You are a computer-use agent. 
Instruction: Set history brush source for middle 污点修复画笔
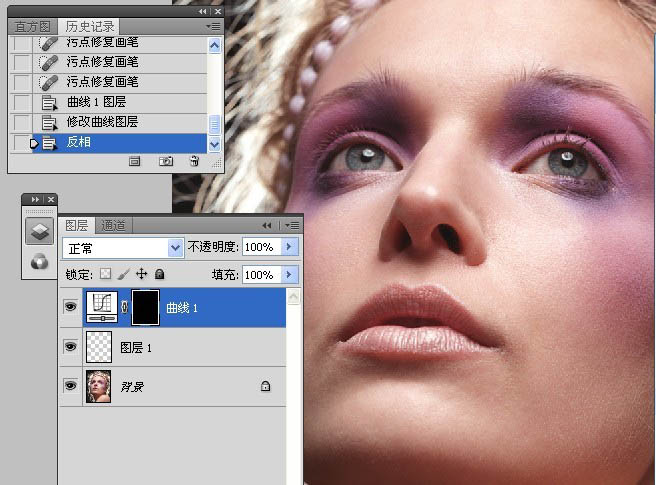coord(21,62)
